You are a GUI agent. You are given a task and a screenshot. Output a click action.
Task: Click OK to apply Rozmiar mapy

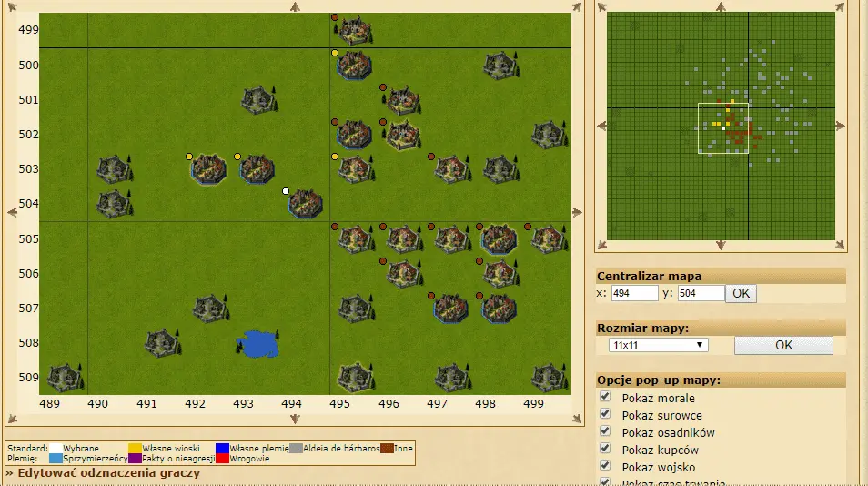coord(783,345)
